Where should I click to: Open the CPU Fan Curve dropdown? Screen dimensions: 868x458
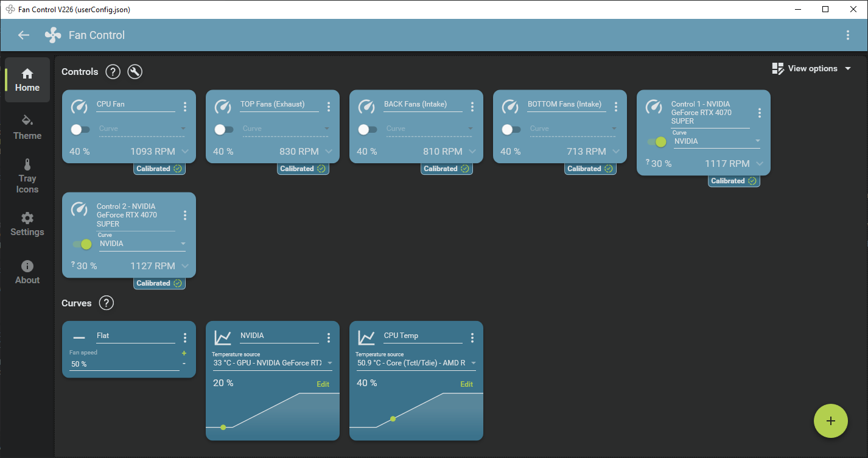(142, 129)
